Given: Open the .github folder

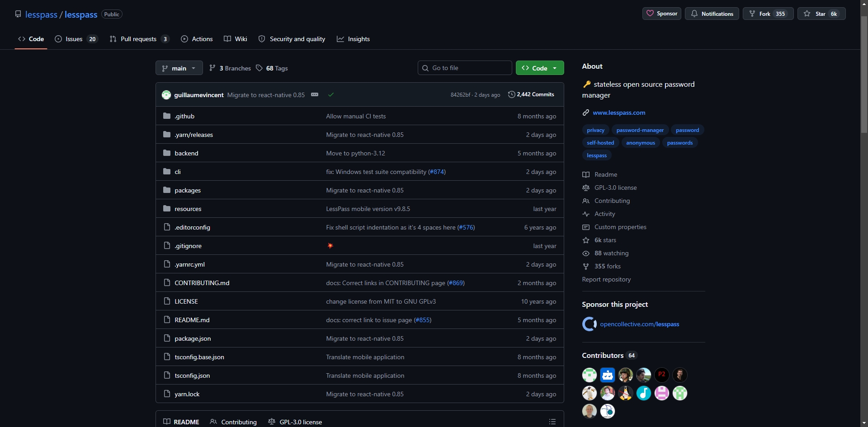Looking at the screenshot, I should click(184, 116).
